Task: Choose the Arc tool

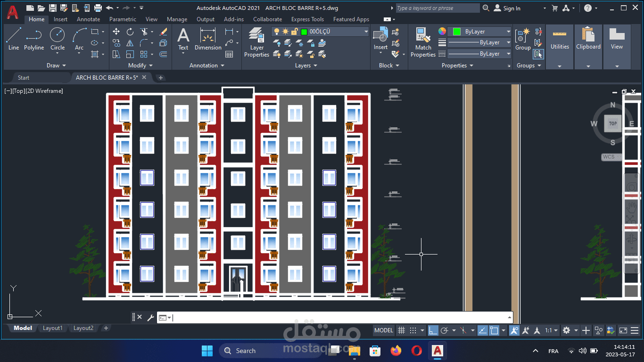Action: pyautogui.click(x=79, y=38)
